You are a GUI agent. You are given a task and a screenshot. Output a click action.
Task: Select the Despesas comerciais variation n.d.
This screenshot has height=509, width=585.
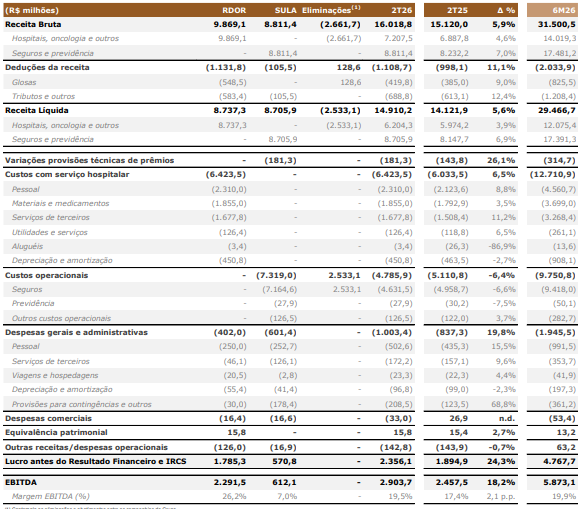[x=507, y=419]
